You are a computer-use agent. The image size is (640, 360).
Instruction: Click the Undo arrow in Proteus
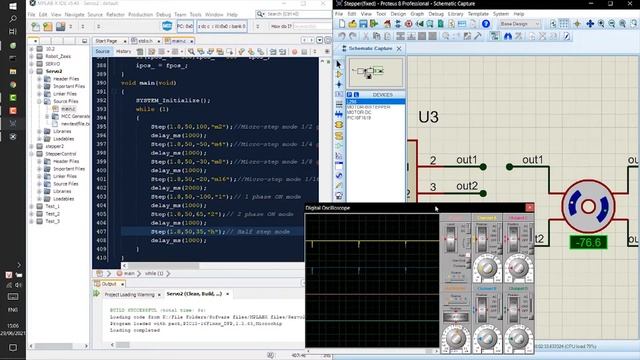342,36
